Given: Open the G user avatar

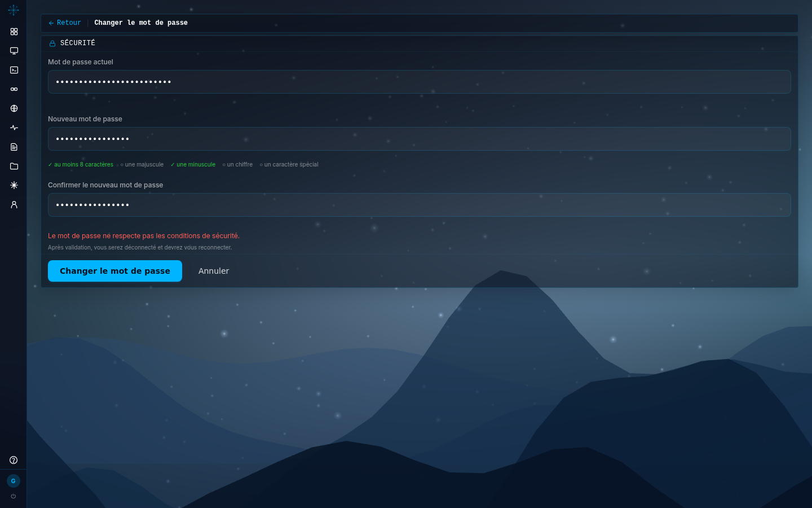Looking at the screenshot, I should pos(14,481).
